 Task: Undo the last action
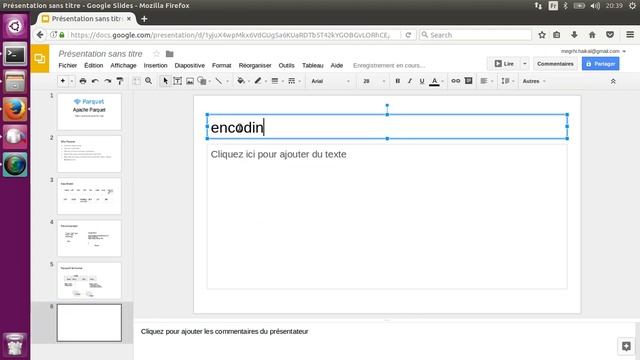[95, 81]
